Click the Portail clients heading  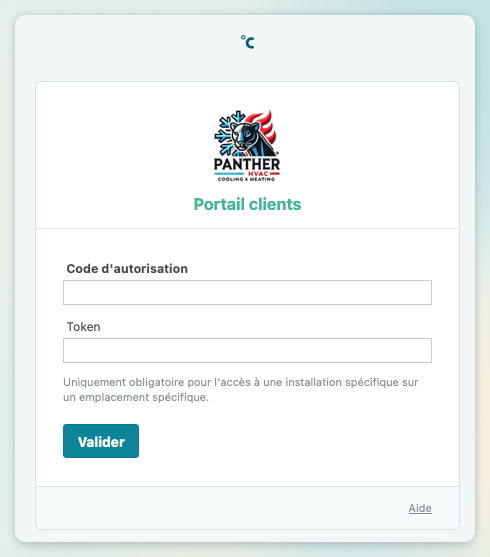pos(247,204)
